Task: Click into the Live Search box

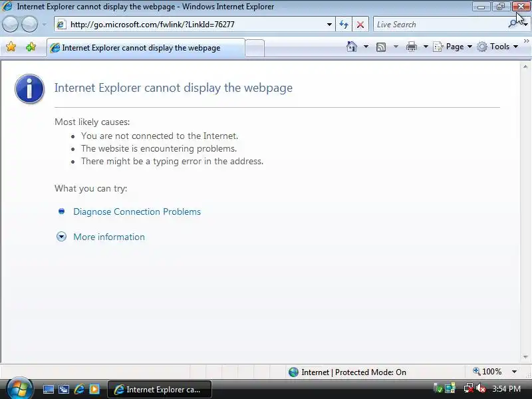Action: [440, 25]
